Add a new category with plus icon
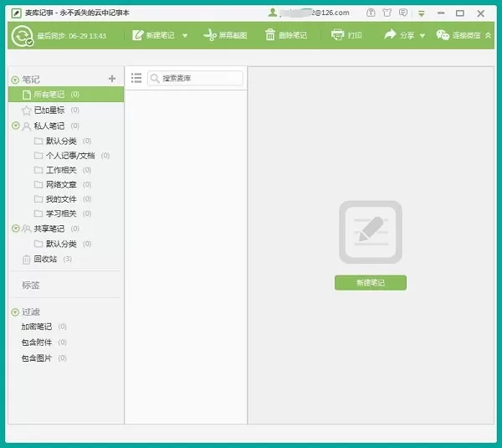The image size is (502, 448). [x=112, y=79]
